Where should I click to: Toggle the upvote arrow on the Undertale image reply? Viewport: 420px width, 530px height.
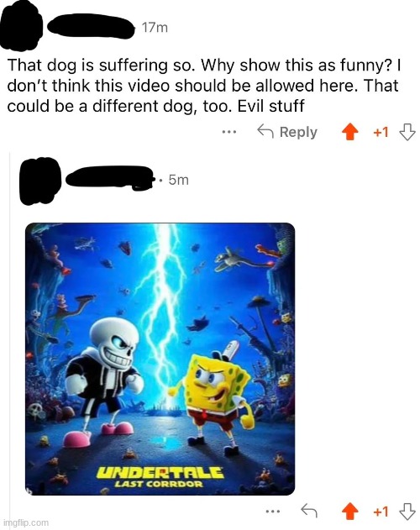click(x=350, y=512)
